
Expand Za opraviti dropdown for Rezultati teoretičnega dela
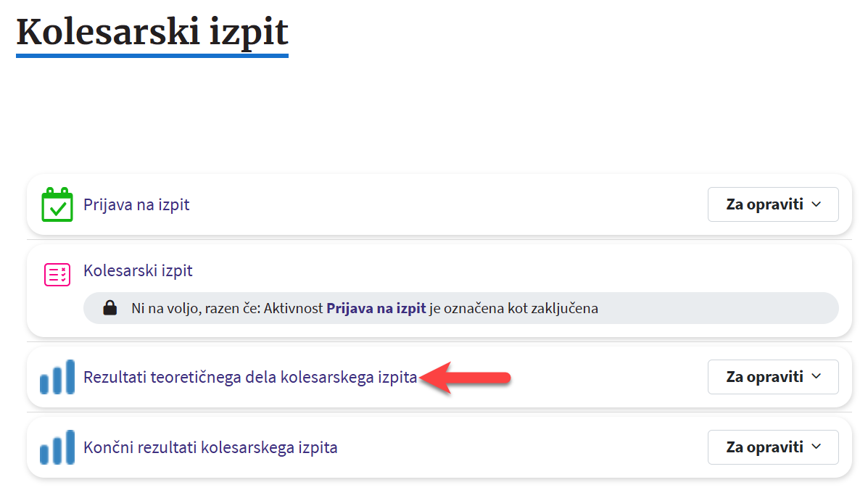tap(772, 377)
